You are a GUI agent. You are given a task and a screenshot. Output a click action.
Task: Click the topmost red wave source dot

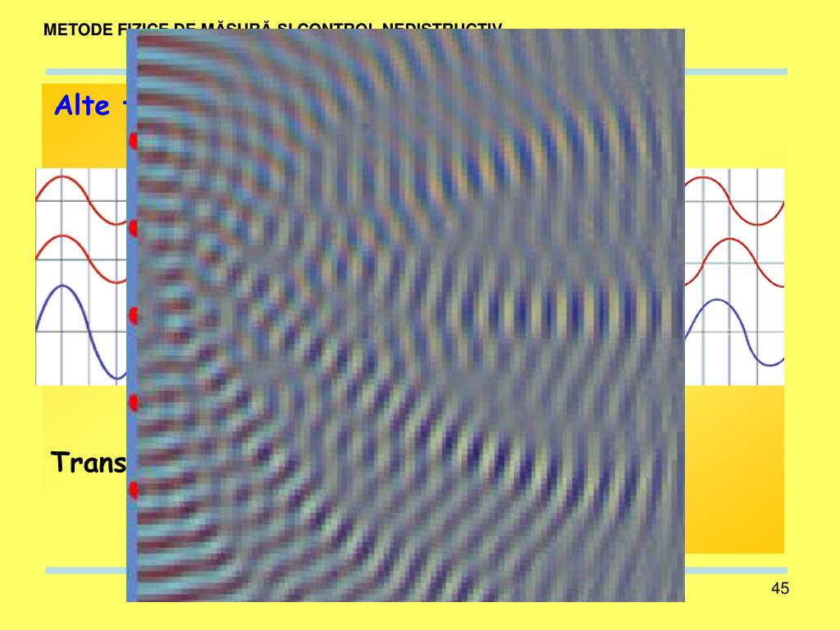coord(133,141)
